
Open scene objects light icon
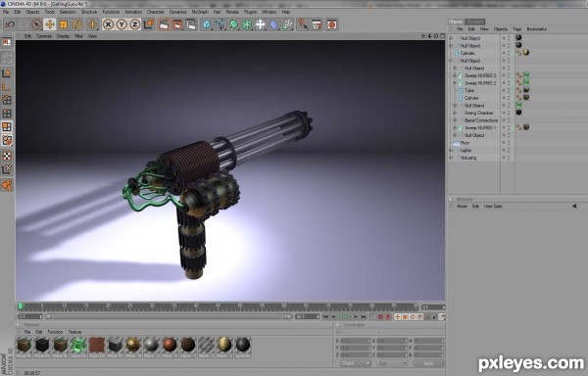point(261,24)
